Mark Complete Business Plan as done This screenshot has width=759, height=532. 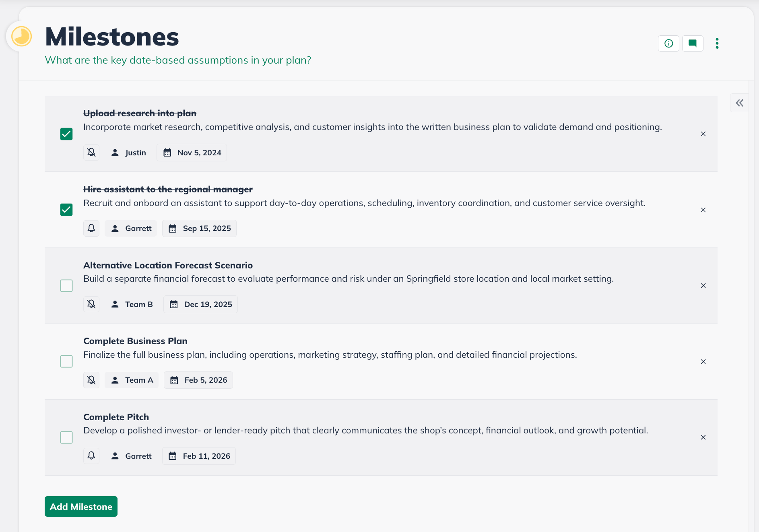tap(66, 361)
